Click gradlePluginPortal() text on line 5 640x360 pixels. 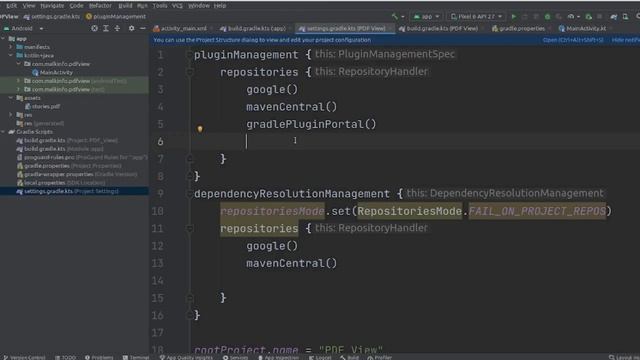point(311,124)
